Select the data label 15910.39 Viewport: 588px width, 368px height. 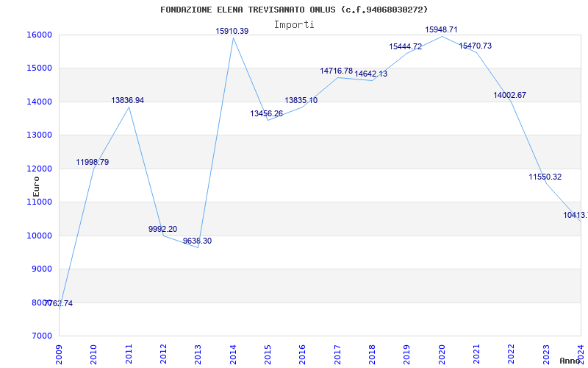click(x=232, y=31)
